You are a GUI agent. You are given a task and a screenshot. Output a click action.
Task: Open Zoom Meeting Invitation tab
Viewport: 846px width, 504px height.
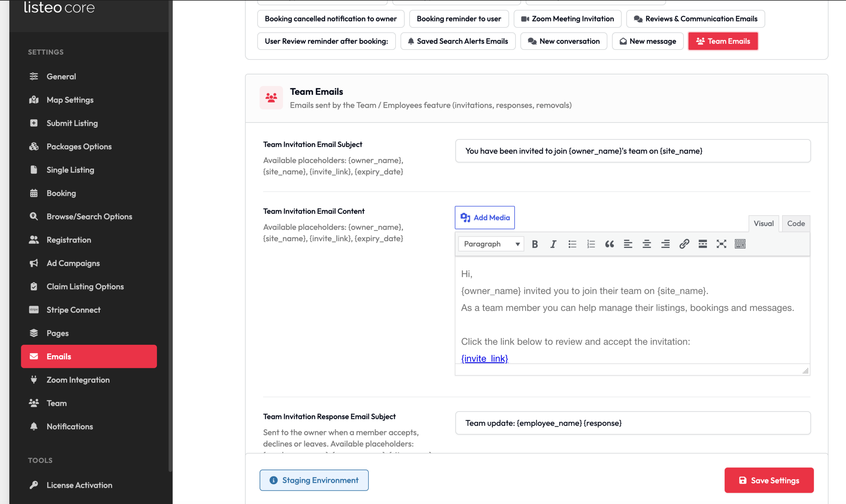568,19
